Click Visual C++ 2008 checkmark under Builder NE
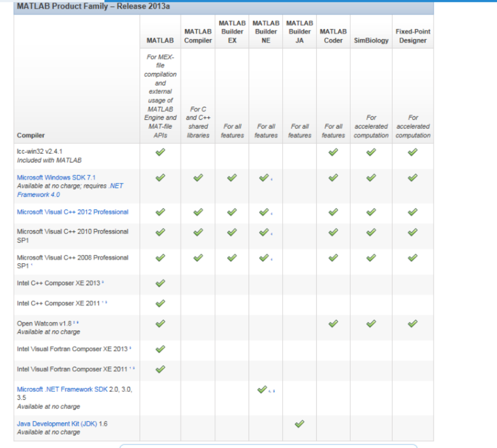 tap(264, 258)
